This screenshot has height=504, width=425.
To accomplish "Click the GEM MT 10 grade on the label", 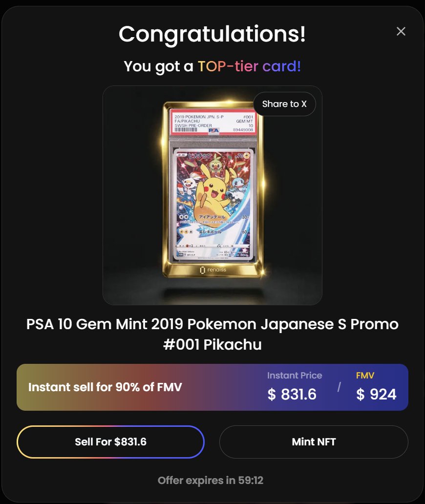I will click(245, 124).
